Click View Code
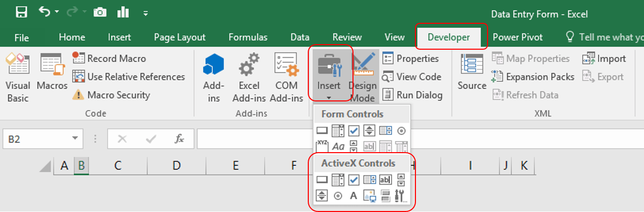Screen dimensions: 644x212 (412, 77)
